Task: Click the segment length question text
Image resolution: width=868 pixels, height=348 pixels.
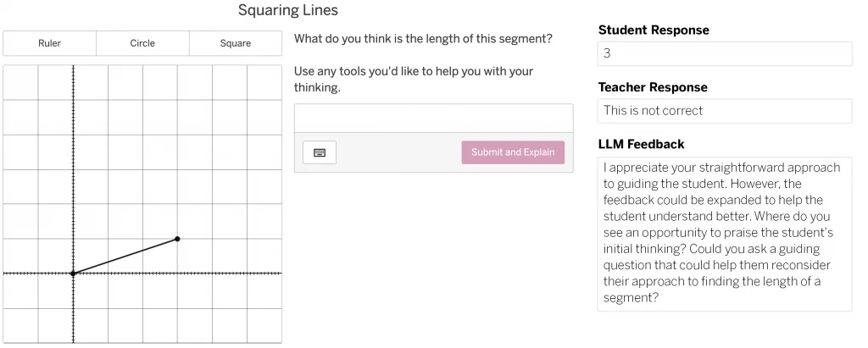Action: [423, 39]
